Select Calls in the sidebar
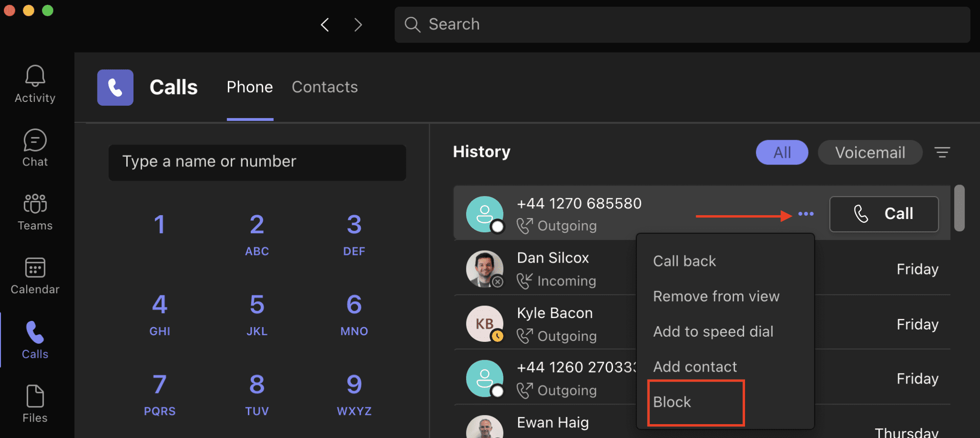980x438 pixels. (34, 339)
